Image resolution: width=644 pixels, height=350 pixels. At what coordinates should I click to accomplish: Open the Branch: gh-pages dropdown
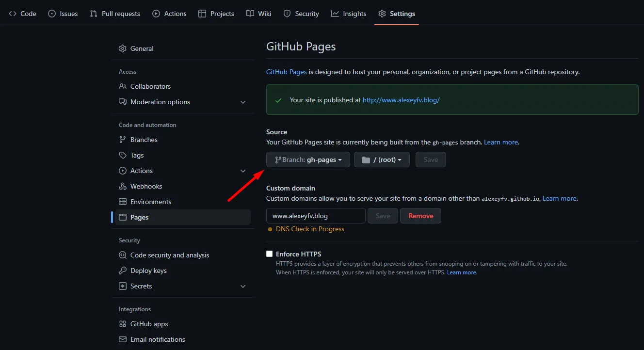307,159
